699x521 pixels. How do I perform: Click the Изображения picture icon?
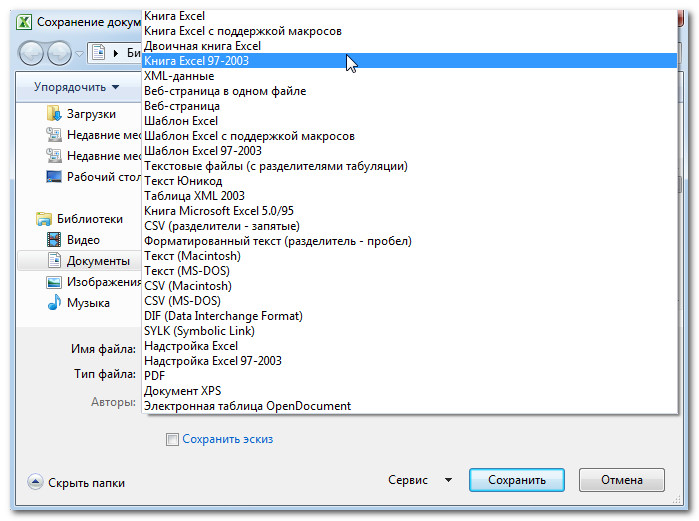tap(54, 282)
